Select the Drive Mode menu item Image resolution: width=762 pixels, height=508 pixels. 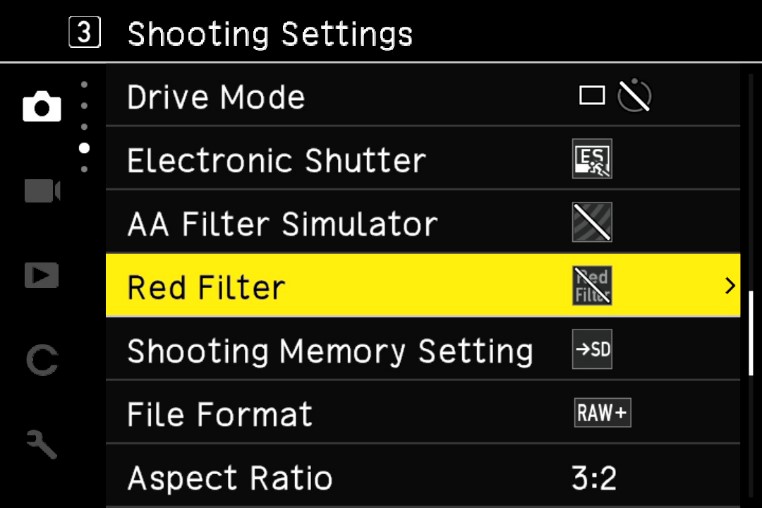[423, 95]
